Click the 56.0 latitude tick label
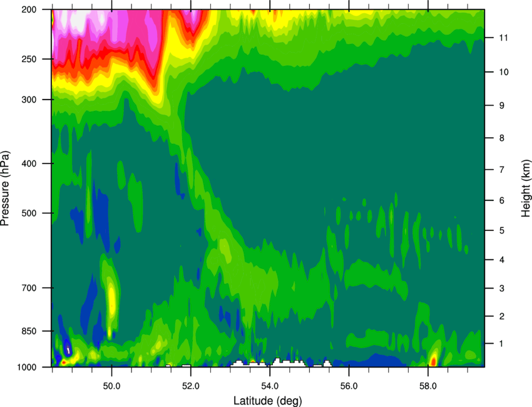 click(349, 386)
